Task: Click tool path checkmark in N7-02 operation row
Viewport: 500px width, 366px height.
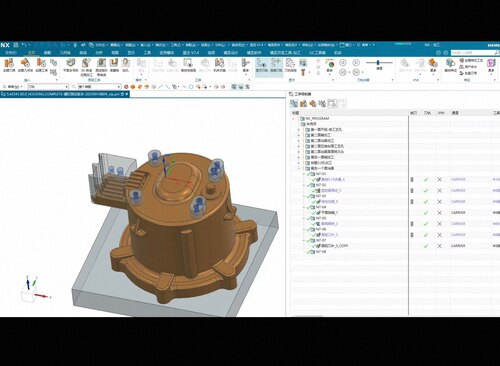Action: (x=426, y=190)
